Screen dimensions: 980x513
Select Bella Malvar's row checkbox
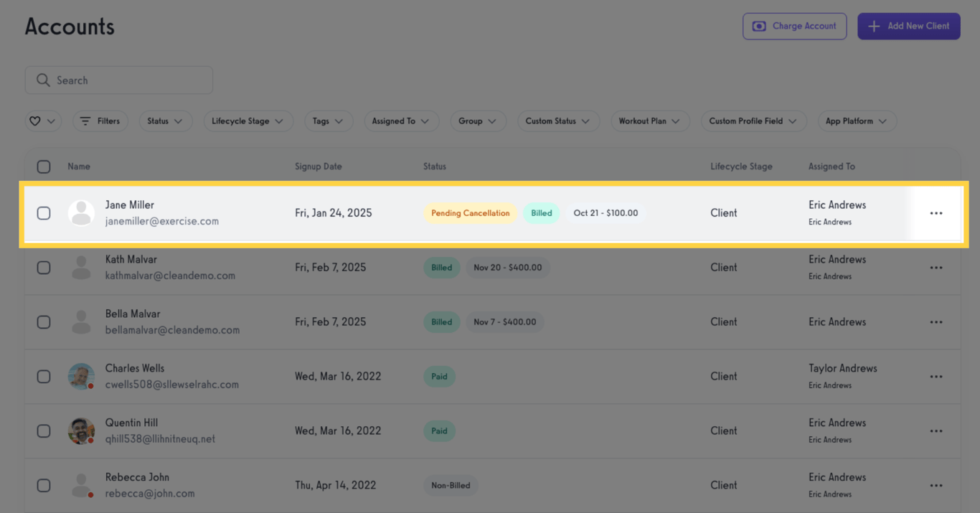pos(44,322)
